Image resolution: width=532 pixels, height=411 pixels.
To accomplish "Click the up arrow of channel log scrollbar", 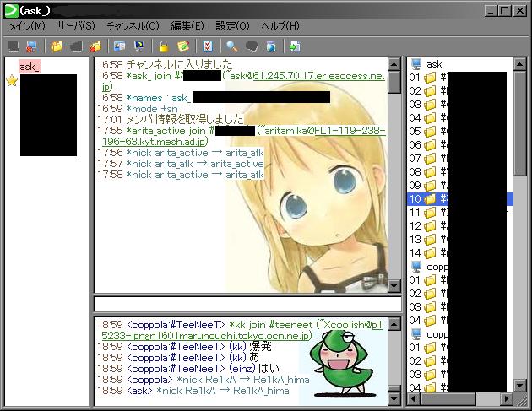I will pyautogui.click(x=394, y=64).
